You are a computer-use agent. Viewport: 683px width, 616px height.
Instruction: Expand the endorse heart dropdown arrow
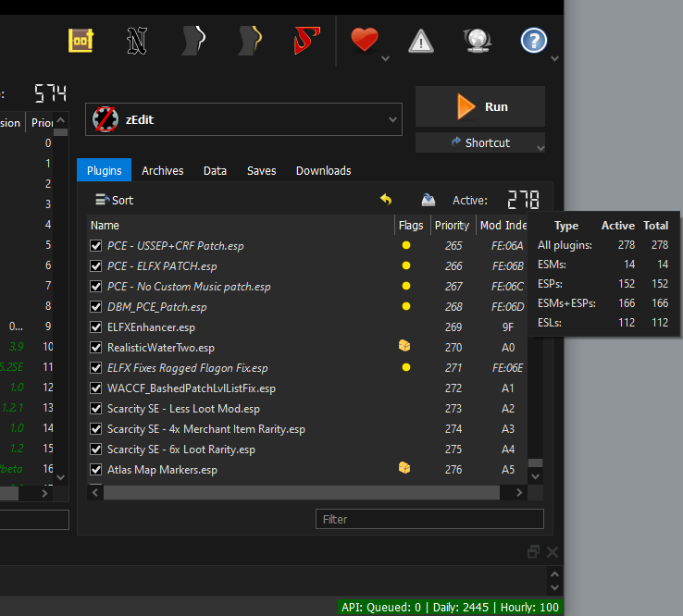coord(385,58)
